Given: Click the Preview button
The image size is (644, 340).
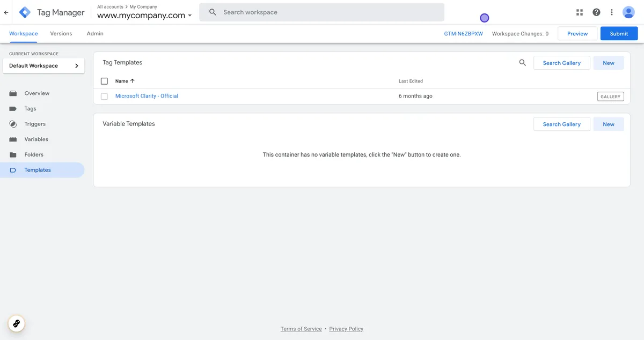Looking at the screenshot, I should point(577,33).
